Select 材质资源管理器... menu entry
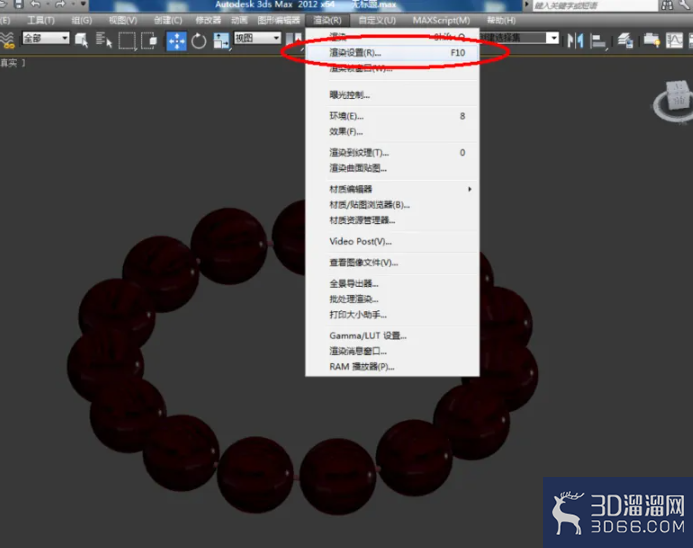Viewport: 693px width, 548px height. click(392, 220)
